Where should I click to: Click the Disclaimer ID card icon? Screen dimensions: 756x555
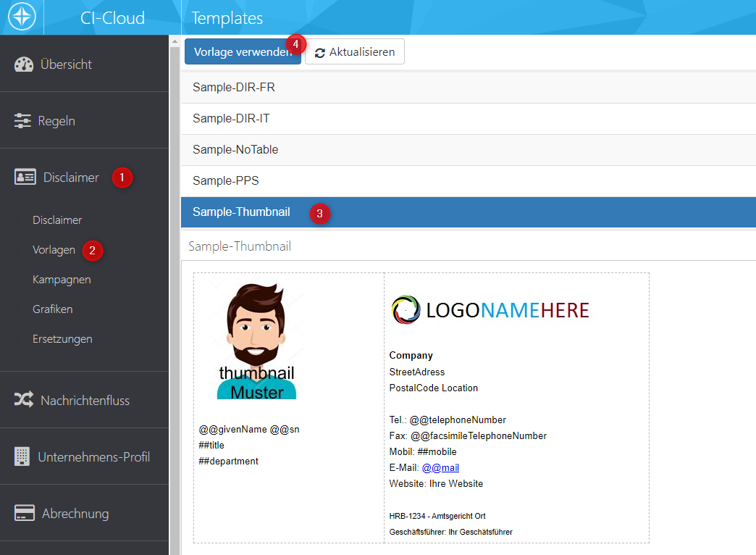pos(25,178)
